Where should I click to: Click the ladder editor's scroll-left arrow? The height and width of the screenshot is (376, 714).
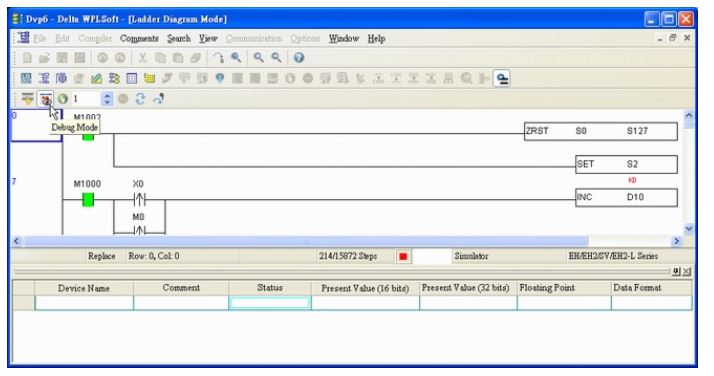coord(17,241)
